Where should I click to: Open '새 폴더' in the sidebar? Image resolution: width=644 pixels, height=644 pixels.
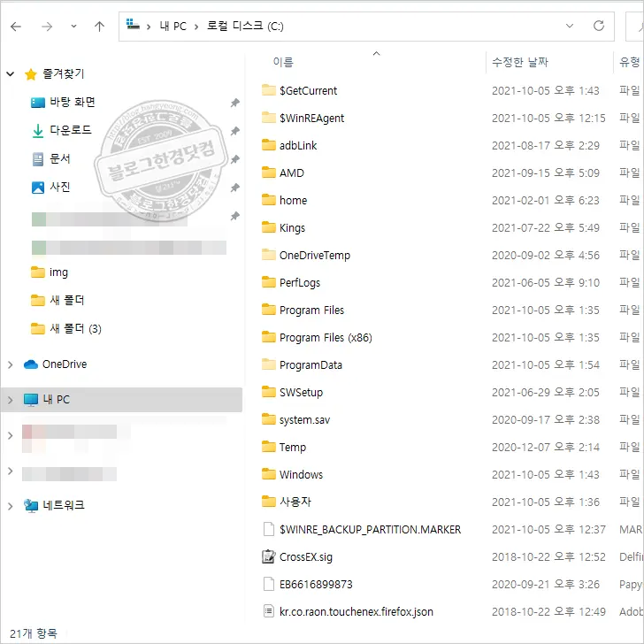coord(57,300)
